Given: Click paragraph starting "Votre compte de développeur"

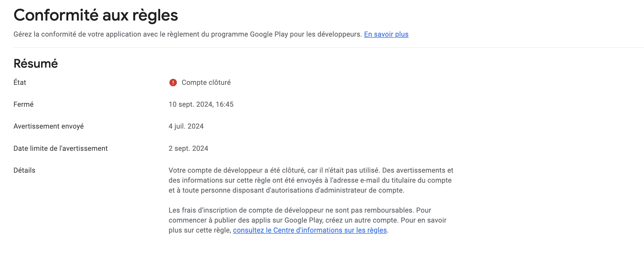Looking at the screenshot, I should [x=311, y=180].
